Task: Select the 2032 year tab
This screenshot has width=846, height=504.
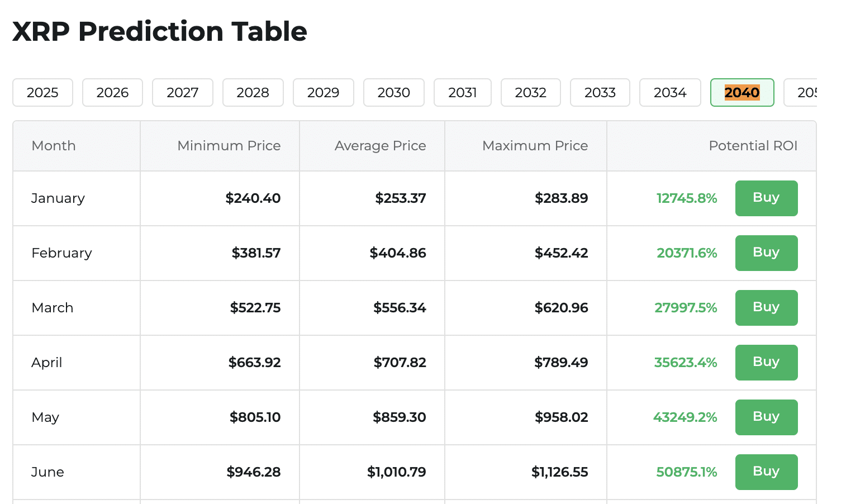Action: click(530, 92)
